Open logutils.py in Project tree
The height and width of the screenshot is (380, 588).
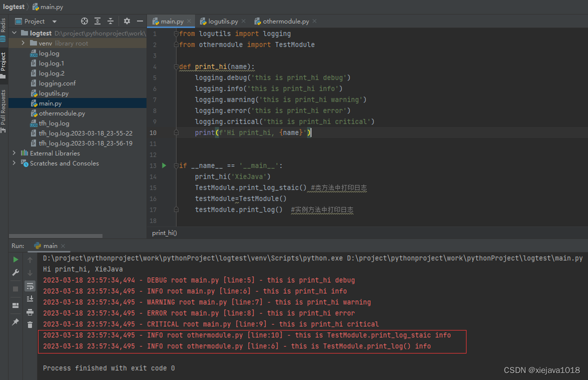coord(53,93)
